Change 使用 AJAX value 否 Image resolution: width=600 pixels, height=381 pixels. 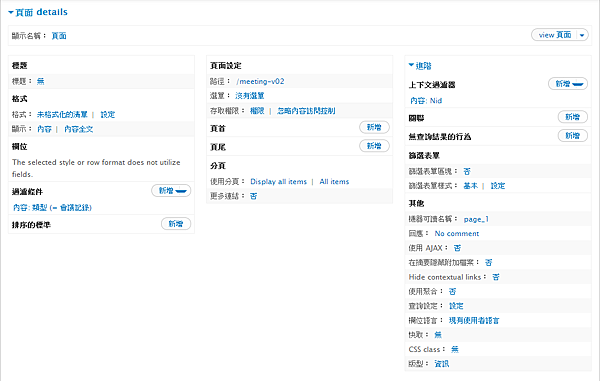coord(457,248)
